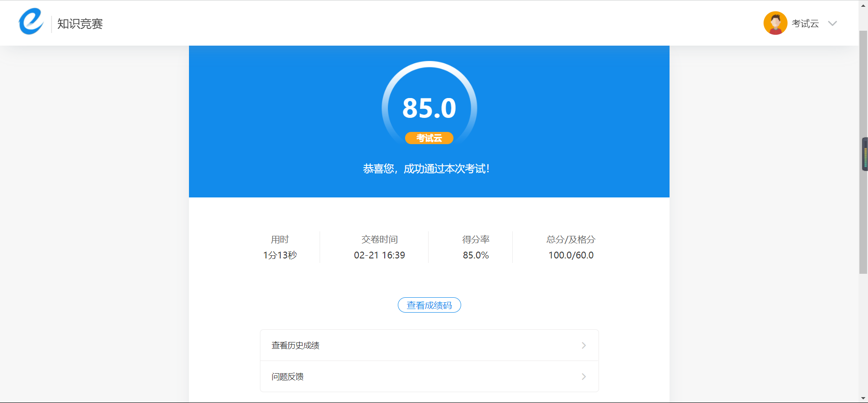
Task: Click the 100.0/60.0 total score value
Action: [571, 255]
